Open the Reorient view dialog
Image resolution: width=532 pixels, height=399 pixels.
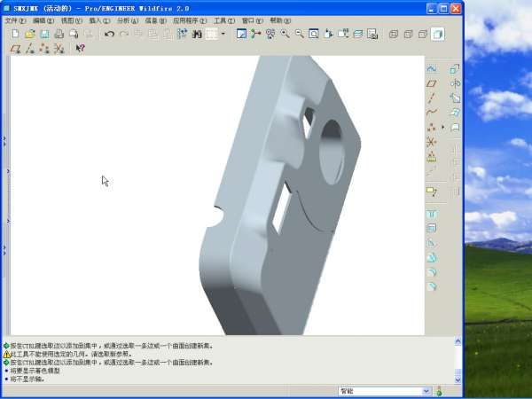[x=328, y=34]
